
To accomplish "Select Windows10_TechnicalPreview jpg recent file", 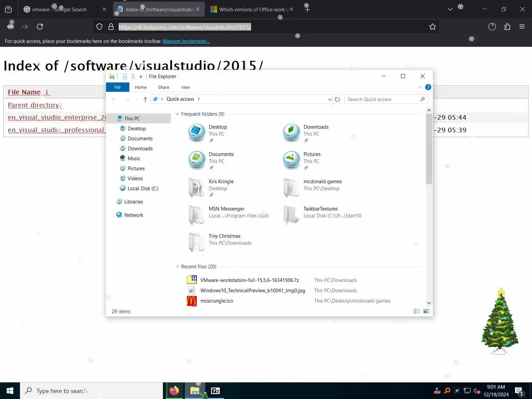I will point(253,290).
